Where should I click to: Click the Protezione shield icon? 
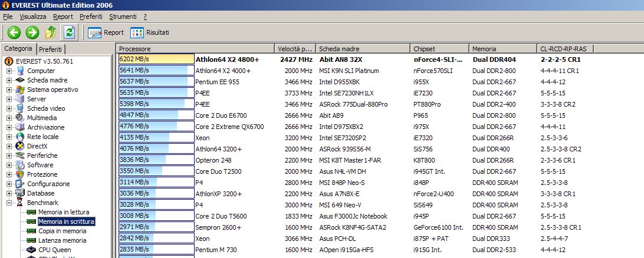pos(19,175)
